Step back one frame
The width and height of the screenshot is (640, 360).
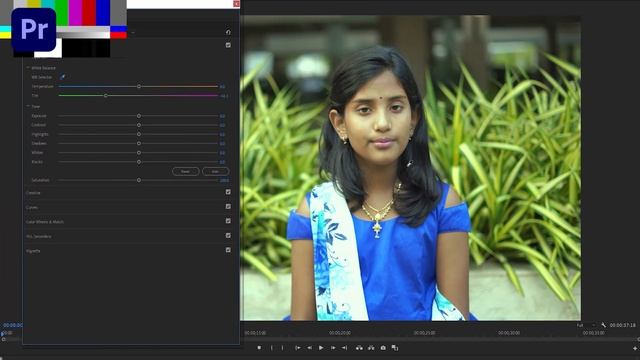click(309, 348)
